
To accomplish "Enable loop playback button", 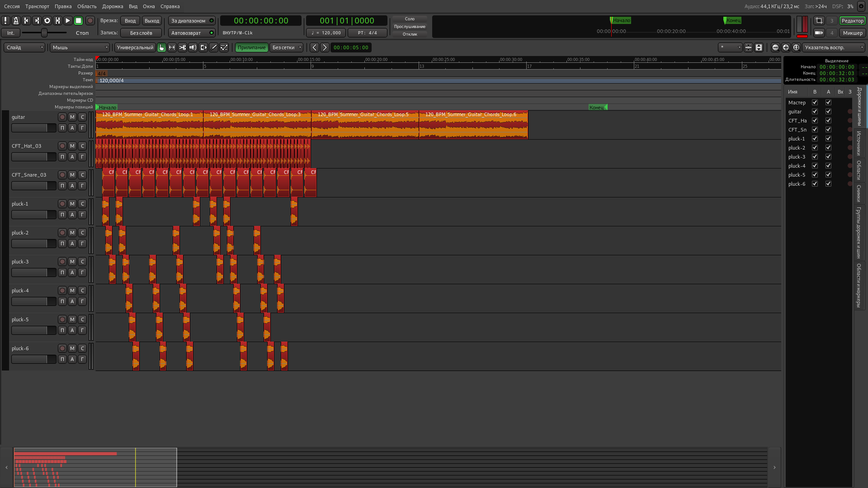I will [x=47, y=21].
